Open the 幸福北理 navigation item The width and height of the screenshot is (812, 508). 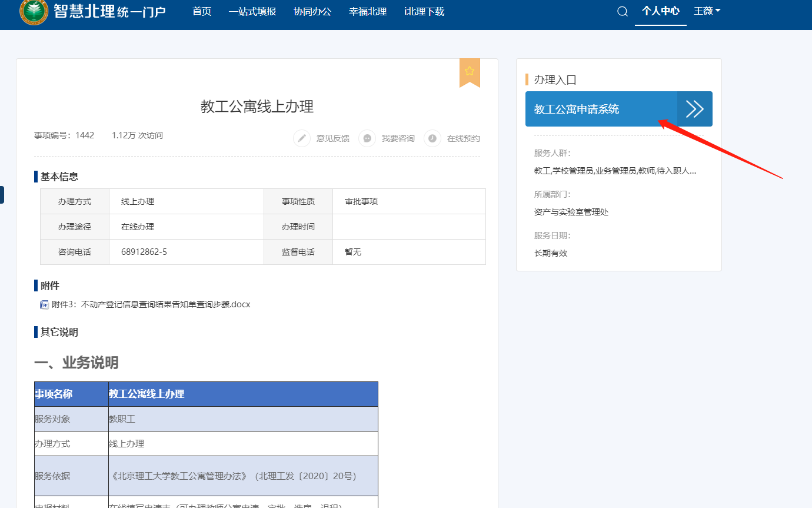tap(368, 12)
